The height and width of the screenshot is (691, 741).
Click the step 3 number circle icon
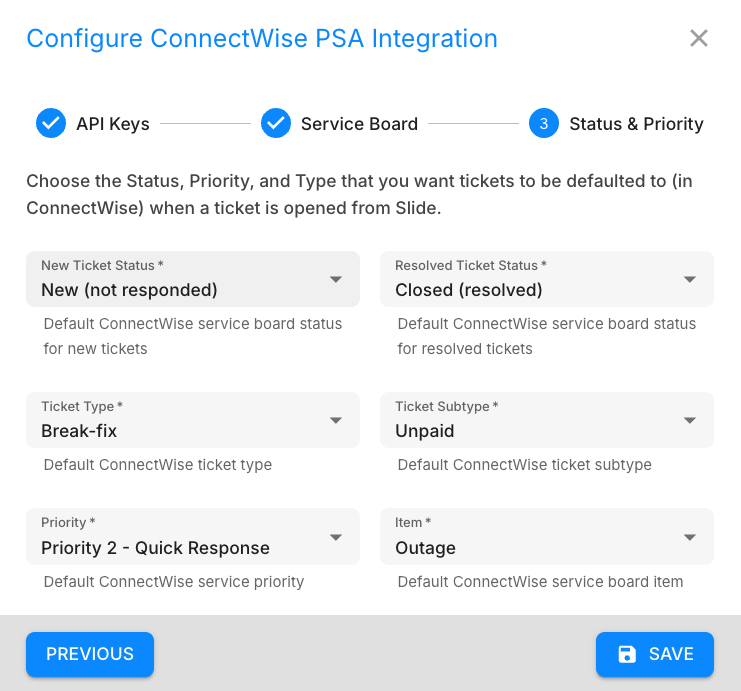tap(543, 124)
